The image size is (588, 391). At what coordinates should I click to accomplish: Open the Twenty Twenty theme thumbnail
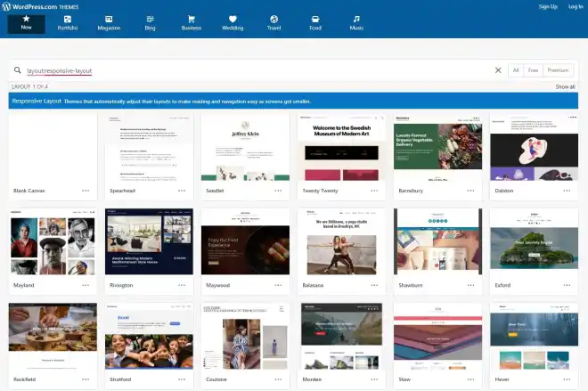342,147
